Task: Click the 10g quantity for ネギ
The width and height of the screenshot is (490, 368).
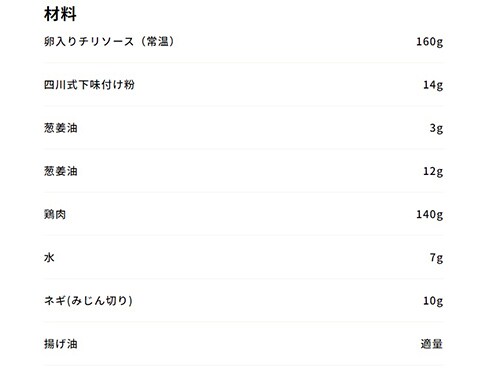Action: 433,301
